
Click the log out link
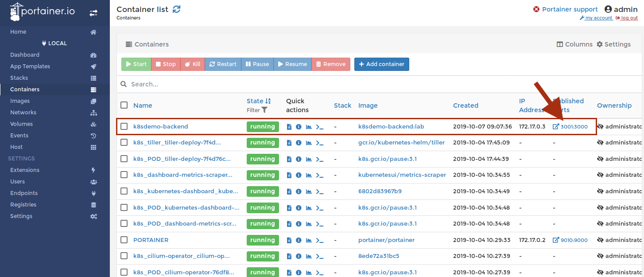coord(629,18)
